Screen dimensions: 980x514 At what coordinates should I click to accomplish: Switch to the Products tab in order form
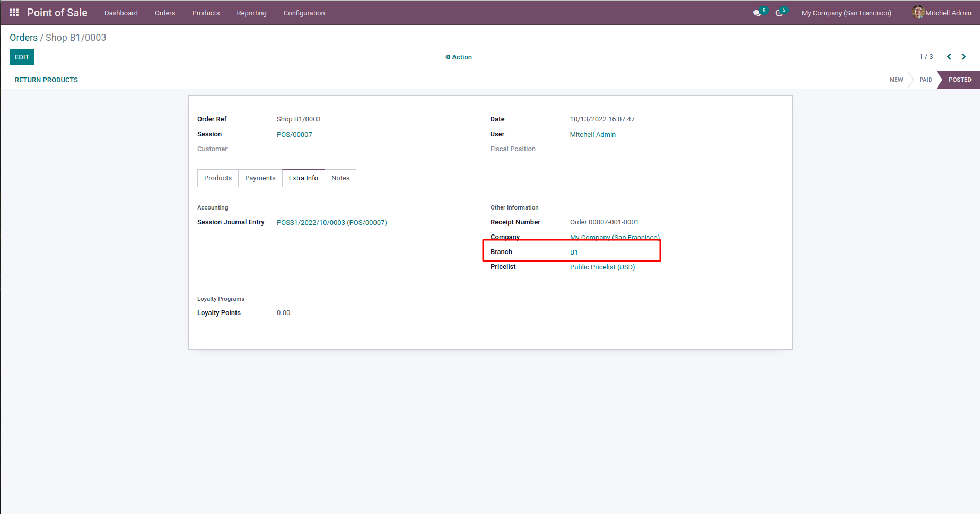(x=218, y=178)
